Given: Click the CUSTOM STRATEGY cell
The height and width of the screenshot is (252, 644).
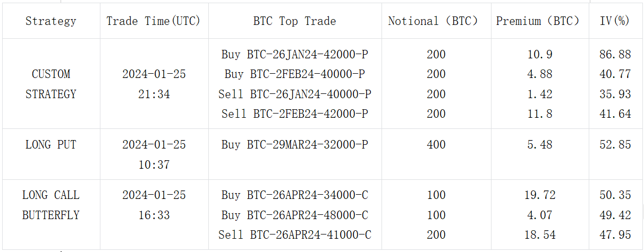Looking at the screenshot, I should tap(51, 84).
